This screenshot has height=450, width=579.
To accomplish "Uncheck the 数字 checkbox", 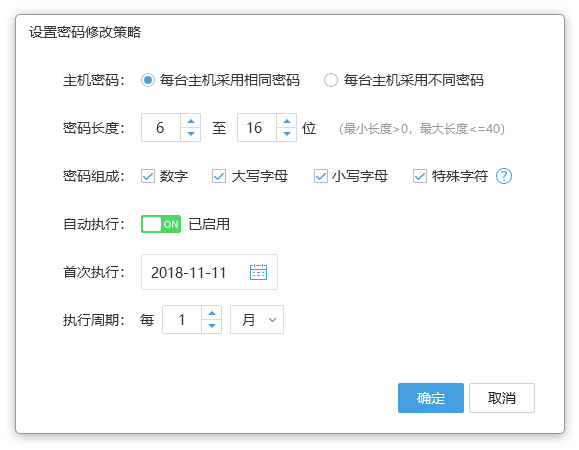I will coord(148,176).
